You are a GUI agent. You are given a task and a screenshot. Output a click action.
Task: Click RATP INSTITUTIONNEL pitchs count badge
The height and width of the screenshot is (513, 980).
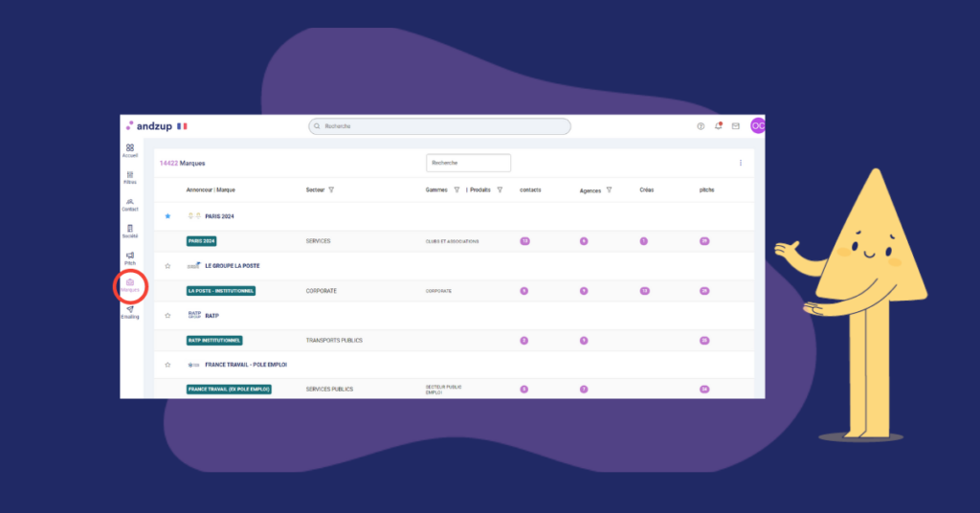704,341
